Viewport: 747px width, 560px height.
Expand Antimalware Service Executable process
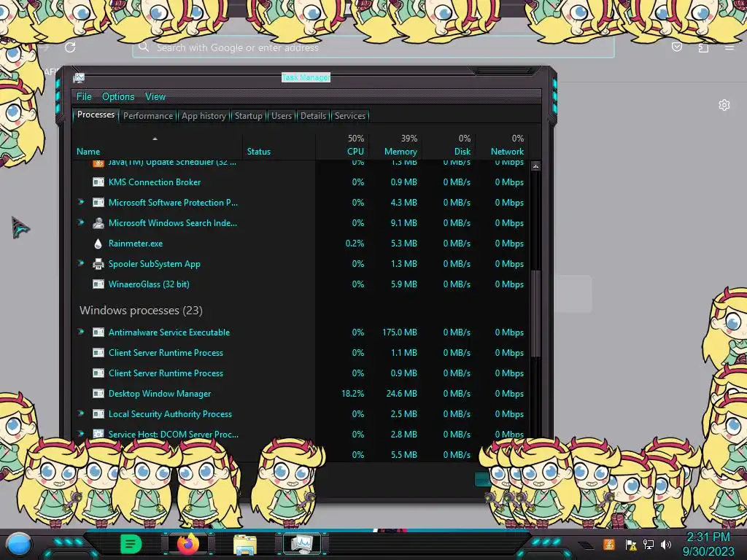coord(81,332)
